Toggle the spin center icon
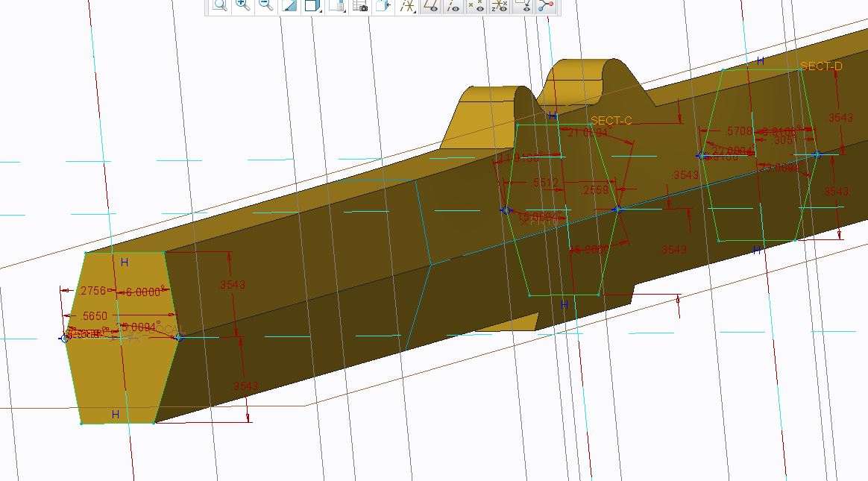Image resolution: width=868 pixels, height=481 pixels. [x=546, y=5]
